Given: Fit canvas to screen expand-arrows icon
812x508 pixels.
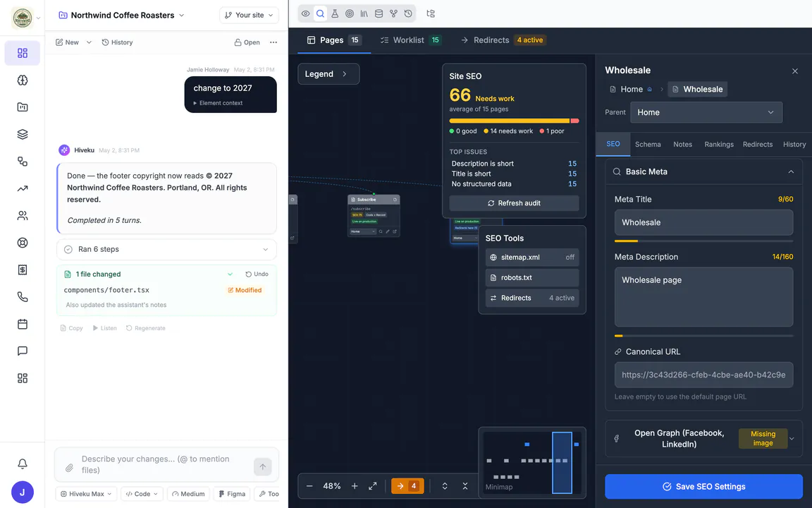Looking at the screenshot, I should [373, 486].
